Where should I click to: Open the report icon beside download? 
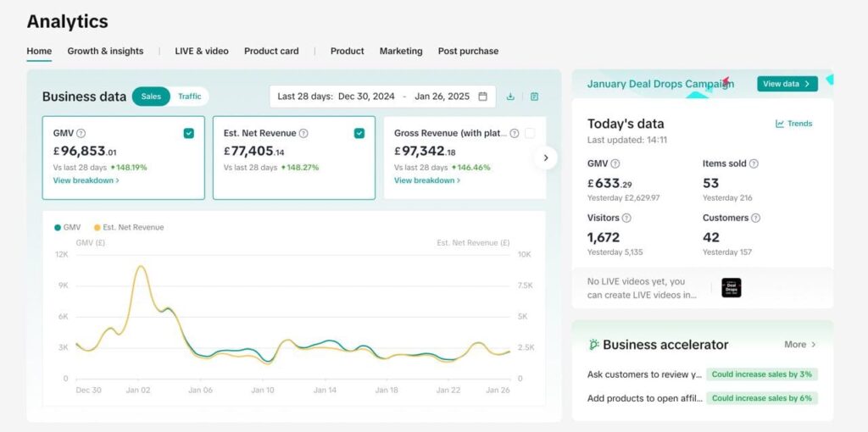pos(534,97)
